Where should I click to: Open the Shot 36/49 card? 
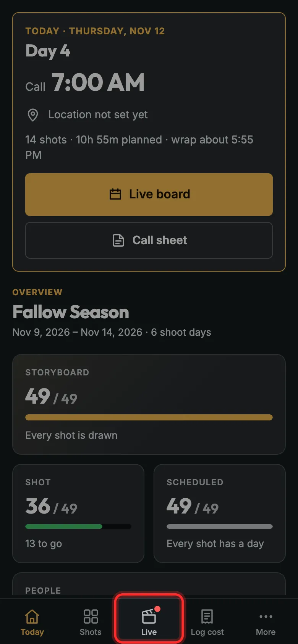click(78, 514)
